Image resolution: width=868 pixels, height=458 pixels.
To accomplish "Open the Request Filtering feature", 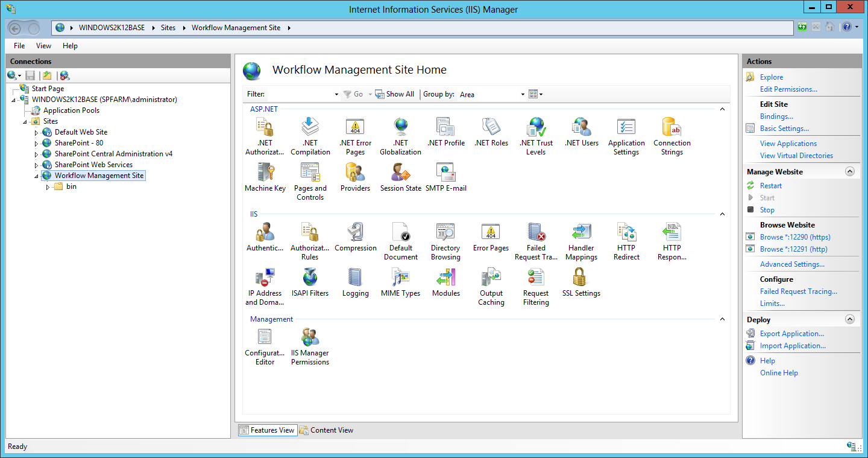I will pos(535,279).
